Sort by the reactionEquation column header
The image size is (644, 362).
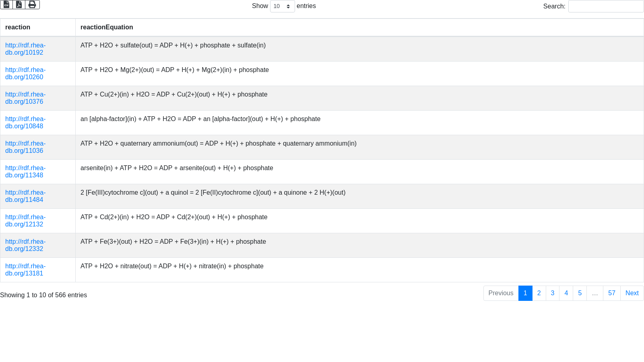tap(107, 27)
